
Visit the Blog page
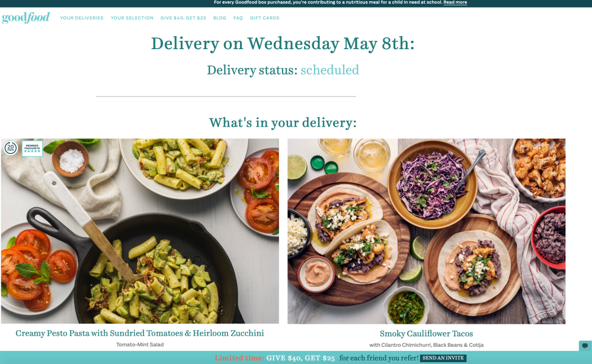[x=219, y=18]
